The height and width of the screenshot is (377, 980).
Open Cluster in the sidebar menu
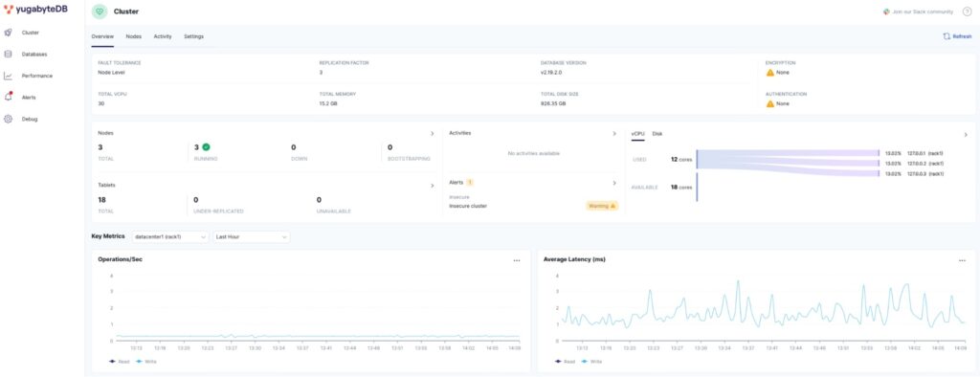[x=30, y=33]
